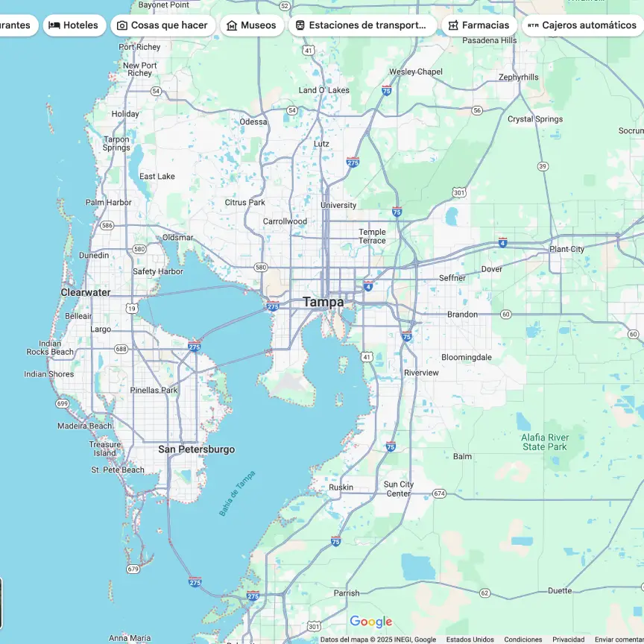Screen dimensions: 644x644
Task: Click the Indian Rocks Beach label
Action: point(50,348)
